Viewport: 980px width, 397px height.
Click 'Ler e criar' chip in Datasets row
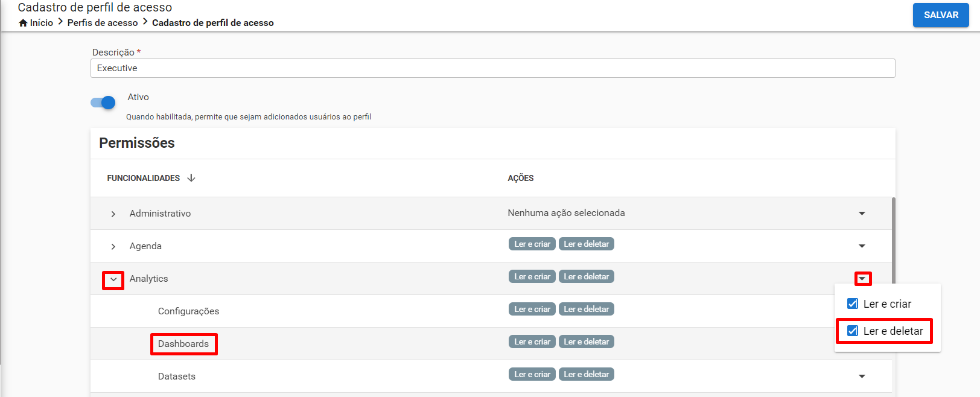pos(532,374)
